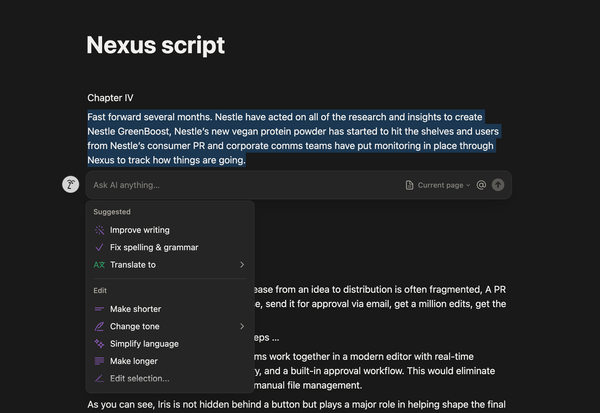Expand the Change tone submenu chevron

(242, 326)
